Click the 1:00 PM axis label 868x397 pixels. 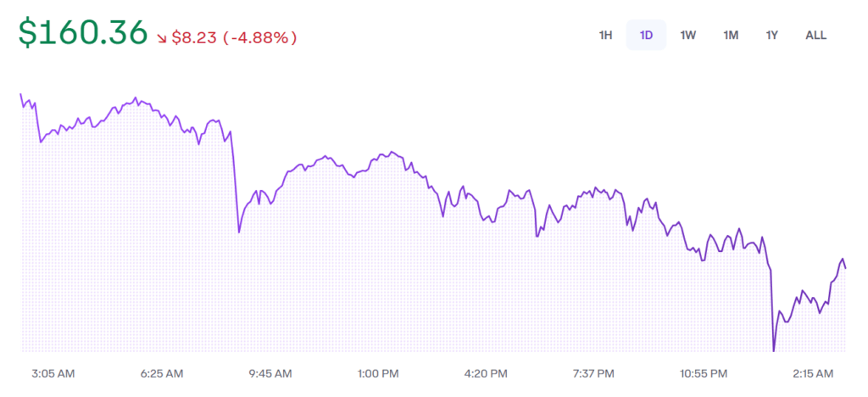click(378, 373)
